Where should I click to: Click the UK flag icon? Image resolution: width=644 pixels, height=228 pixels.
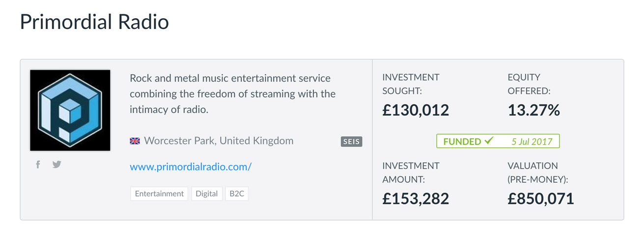pos(135,141)
